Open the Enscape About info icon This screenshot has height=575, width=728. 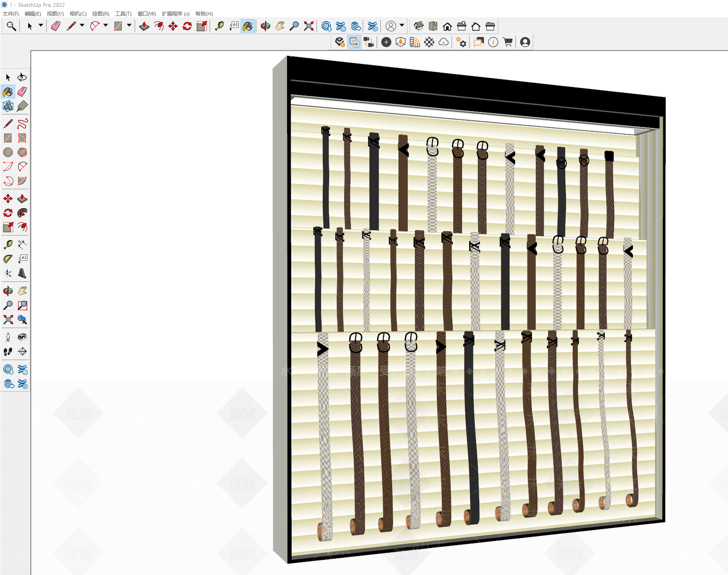coord(493,42)
